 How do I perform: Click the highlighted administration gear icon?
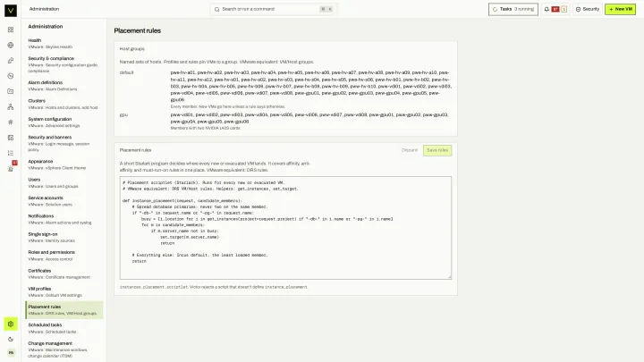(x=11, y=324)
